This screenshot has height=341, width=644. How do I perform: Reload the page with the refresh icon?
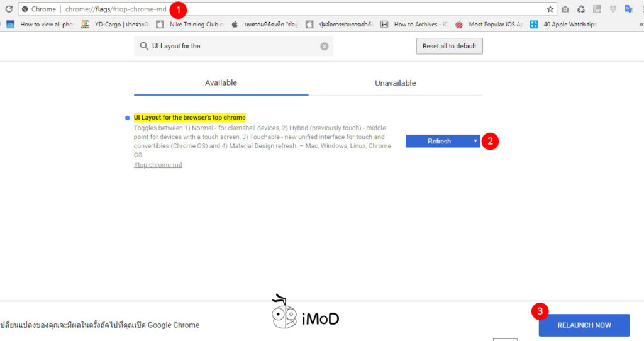click(9, 9)
